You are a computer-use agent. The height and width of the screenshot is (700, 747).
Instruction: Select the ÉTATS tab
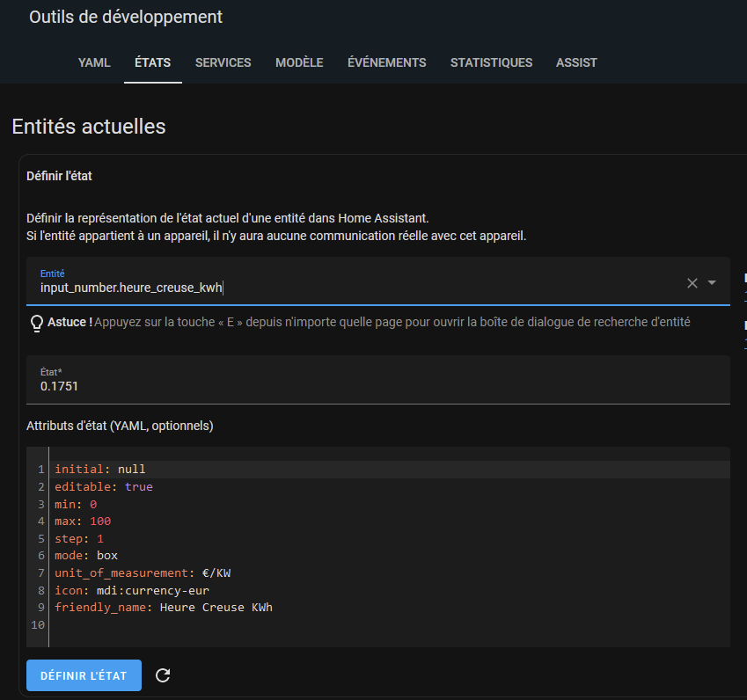(x=152, y=62)
